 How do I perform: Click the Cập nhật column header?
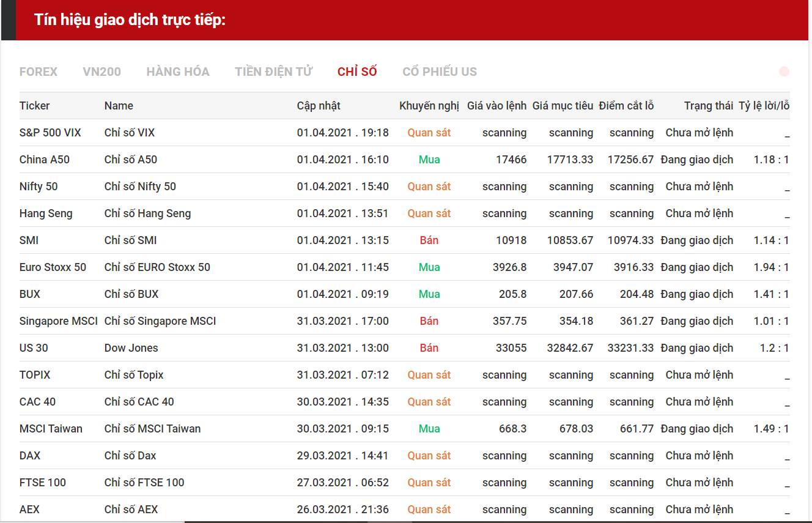pos(319,106)
